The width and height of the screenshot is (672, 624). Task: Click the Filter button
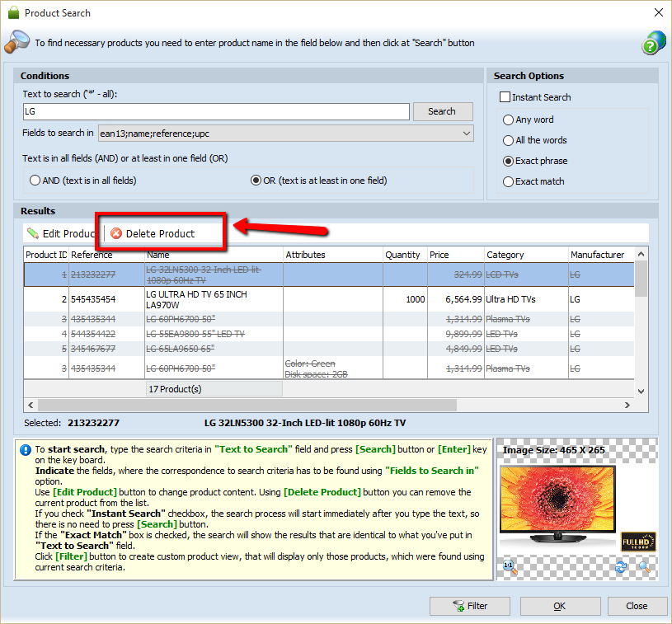tap(469, 606)
